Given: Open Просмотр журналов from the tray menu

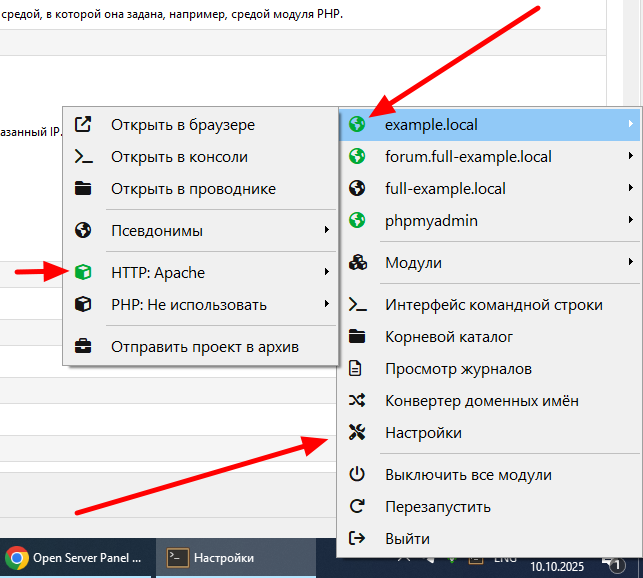Looking at the screenshot, I should (489, 369).
